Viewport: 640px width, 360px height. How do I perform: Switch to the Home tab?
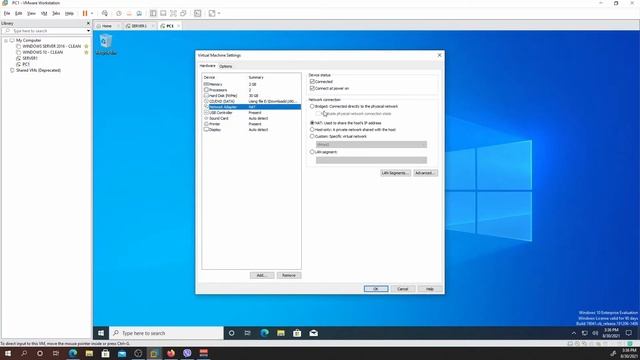pyautogui.click(x=107, y=26)
